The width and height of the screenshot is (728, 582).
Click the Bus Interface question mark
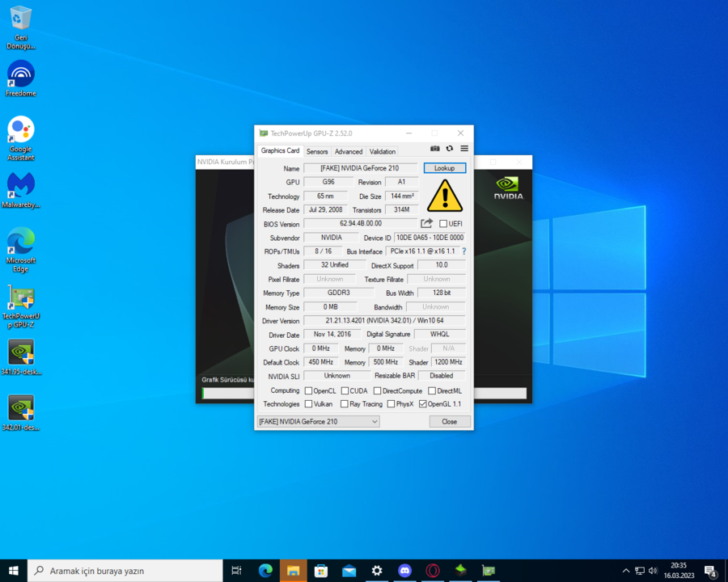(463, 251)
